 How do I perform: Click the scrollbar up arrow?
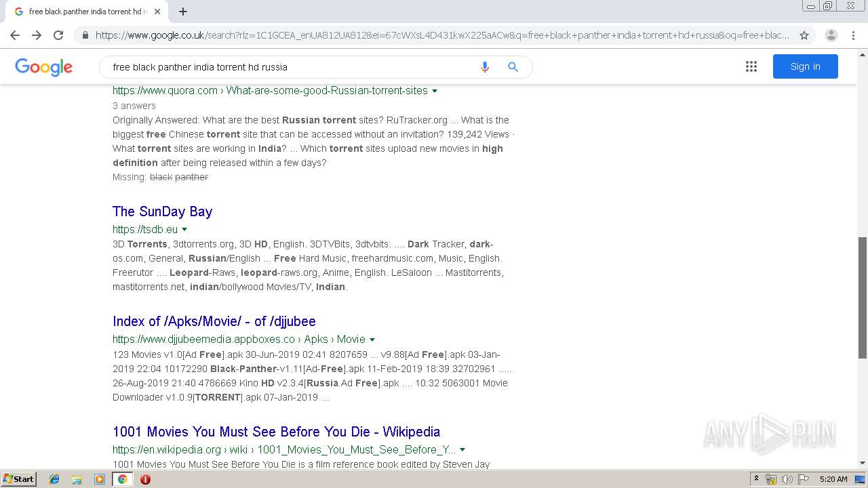click(x=862, y=54)
